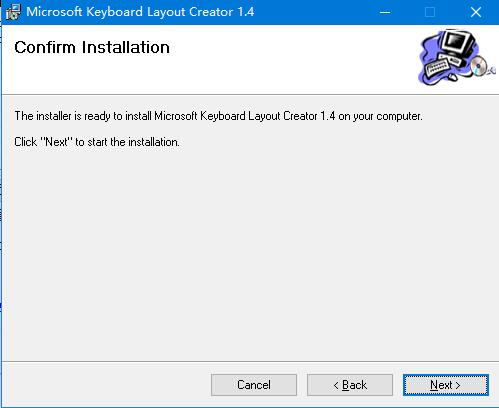Minimize the installer window
The height and width of the screenshot is (408, 499).
coord(385,12)
